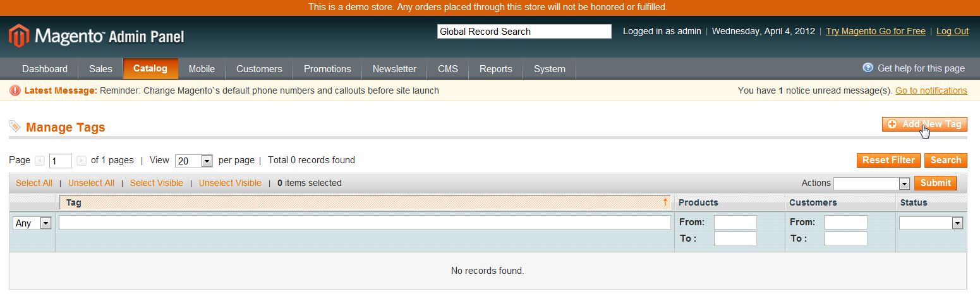The width and height of the screenshot is (980, 303).
Task: Open the Reports menu
Action: click(496, 69)
